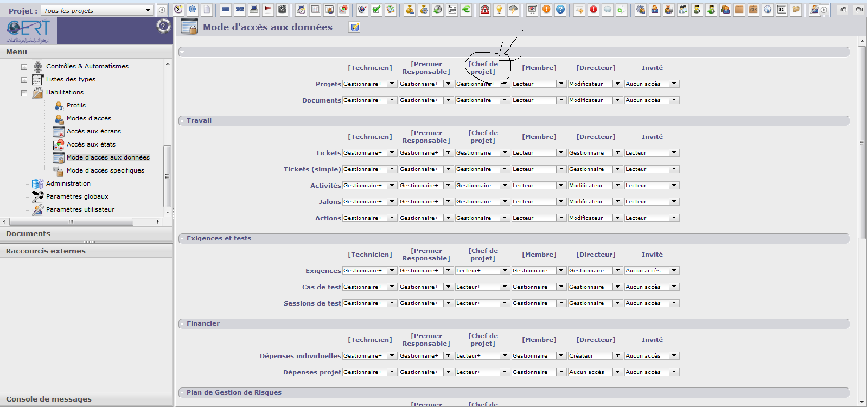Open the Raccourcis externes panel
Screen dimensions: 868x407
(x=46, y=251)
